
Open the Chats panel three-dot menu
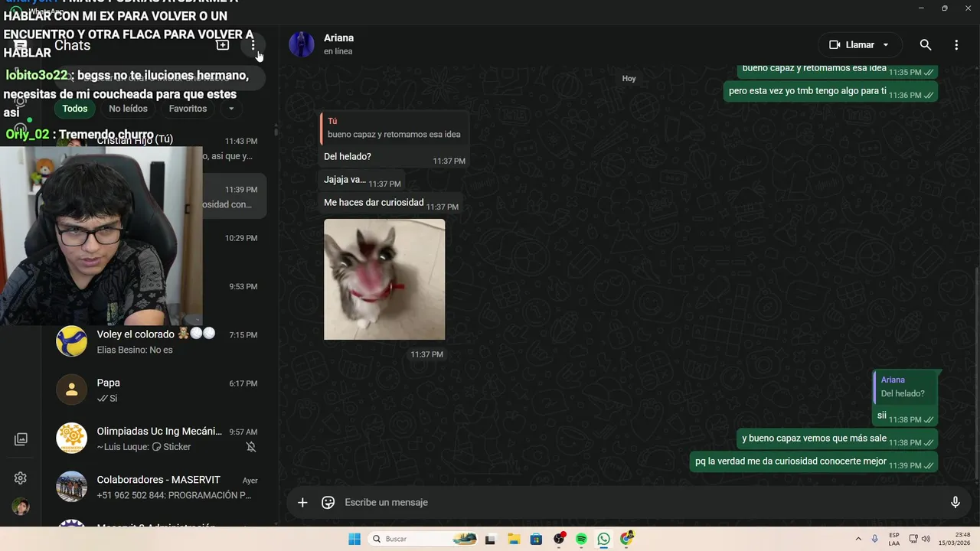click(x=253, y=45)
